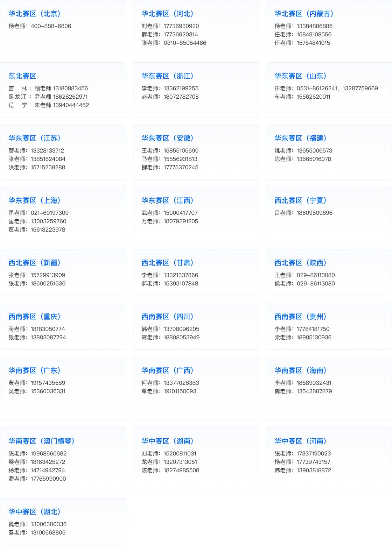The height and width of the screenshot is (545, 392).
Task: Select the 华东赛区（江苏） title
Action: pos(34,138)
